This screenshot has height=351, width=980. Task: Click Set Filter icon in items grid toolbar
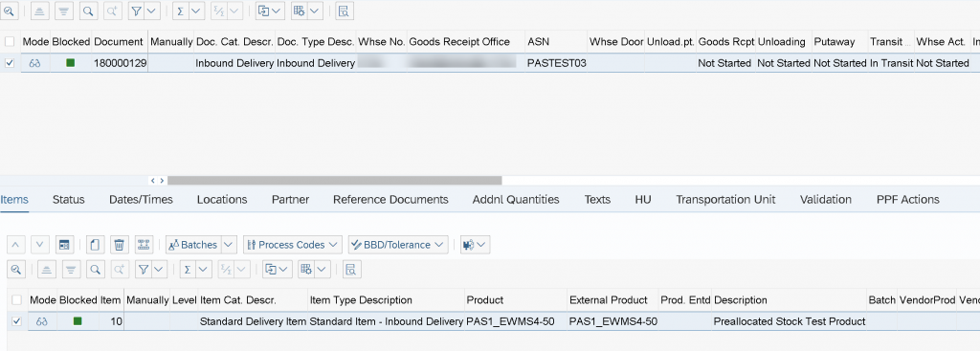144,269
